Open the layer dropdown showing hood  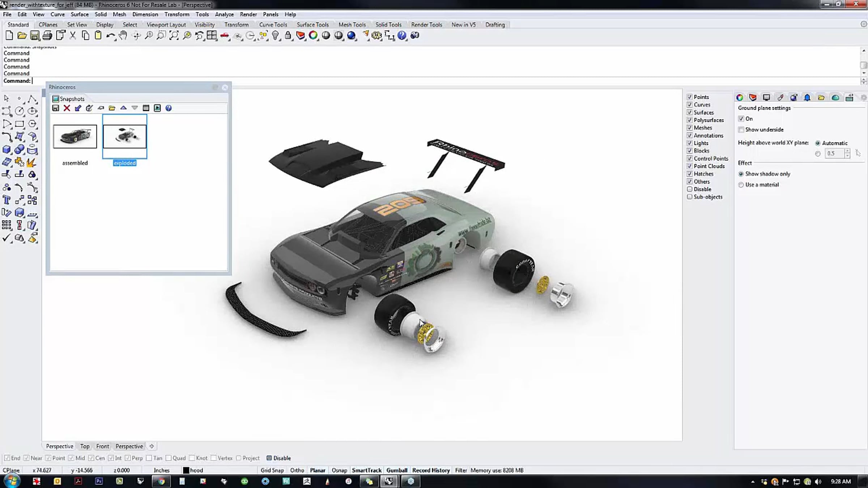coord(193,470)
